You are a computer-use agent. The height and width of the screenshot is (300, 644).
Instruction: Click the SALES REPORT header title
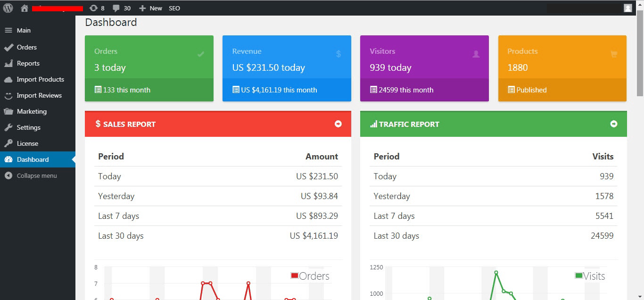point(129,124)
